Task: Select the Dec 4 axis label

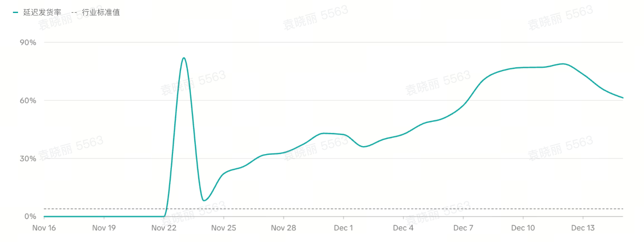Action: point(403,228)
